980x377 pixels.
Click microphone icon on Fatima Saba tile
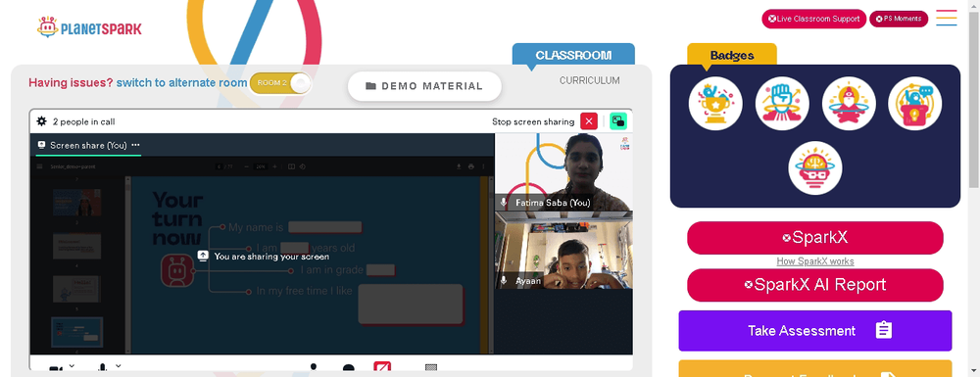click(504, 203)
